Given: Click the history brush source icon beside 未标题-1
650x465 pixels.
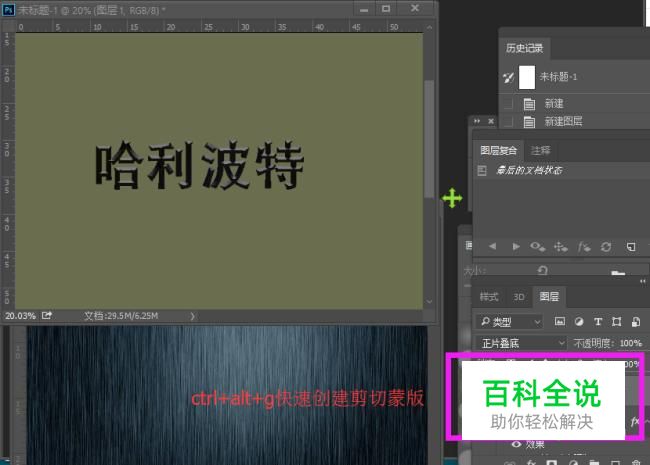Looking at the screenshot, I should click(509, 77).
